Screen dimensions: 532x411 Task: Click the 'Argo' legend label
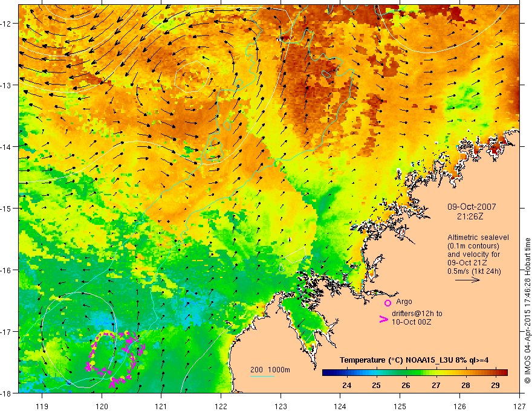404,302
